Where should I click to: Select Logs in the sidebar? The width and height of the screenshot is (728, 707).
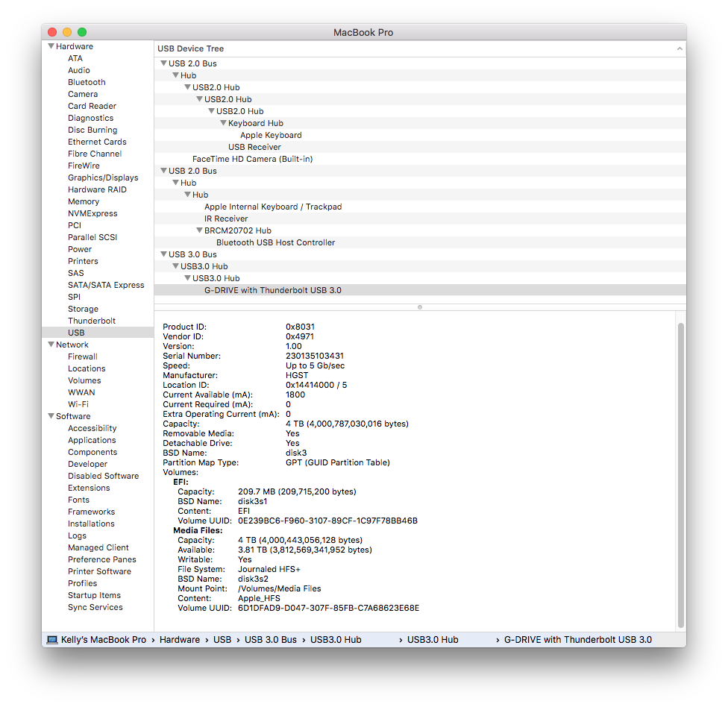click(x=77, y=535)
